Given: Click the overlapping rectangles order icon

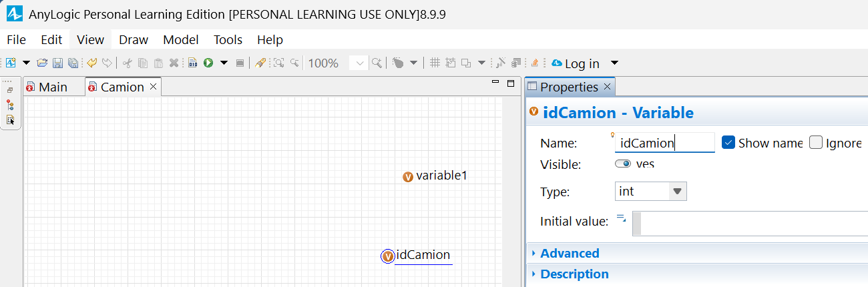Looking at the screenshot, I should coord(466,63).
